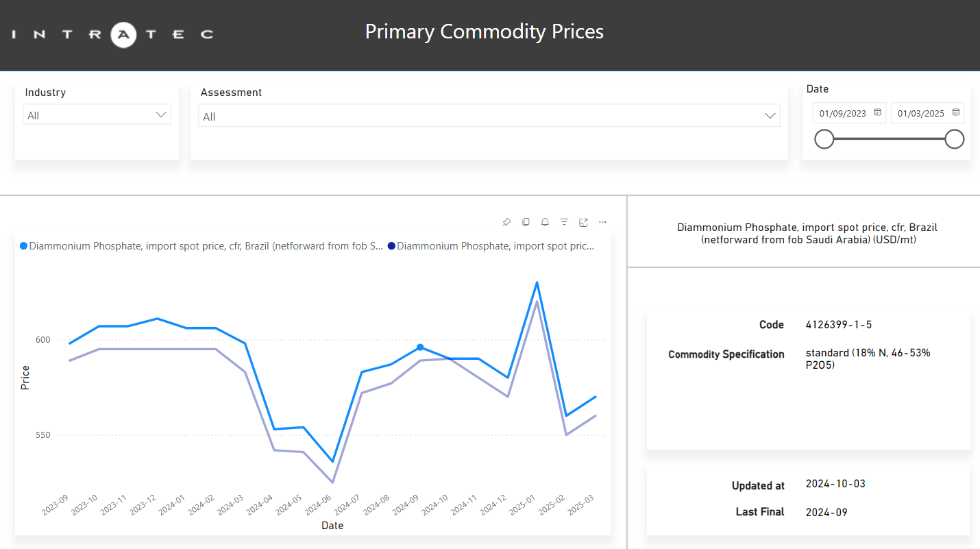Select the right date slider handle

click(954, 139)
